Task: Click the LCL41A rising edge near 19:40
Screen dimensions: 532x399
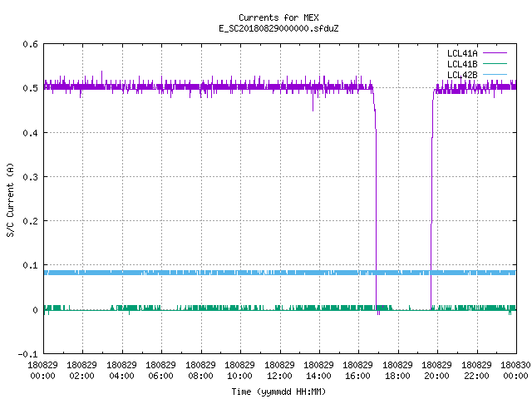Action: tap(431, 200)
